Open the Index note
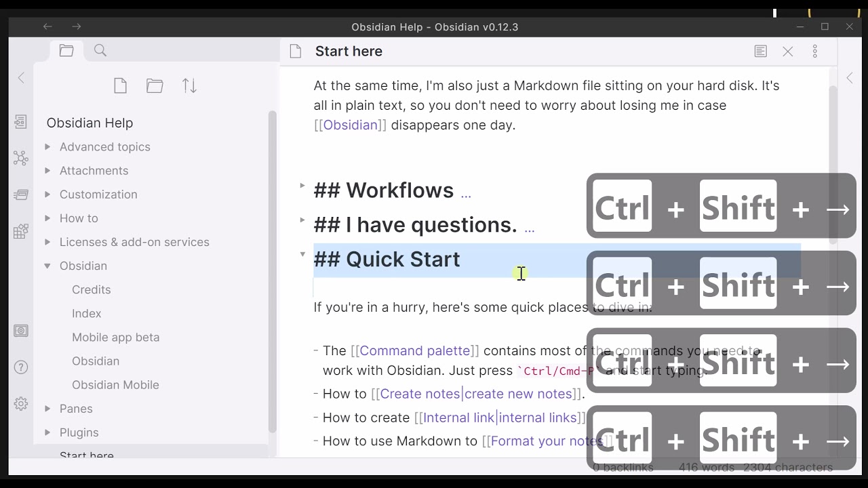868x488 pixels. [87, 313]
